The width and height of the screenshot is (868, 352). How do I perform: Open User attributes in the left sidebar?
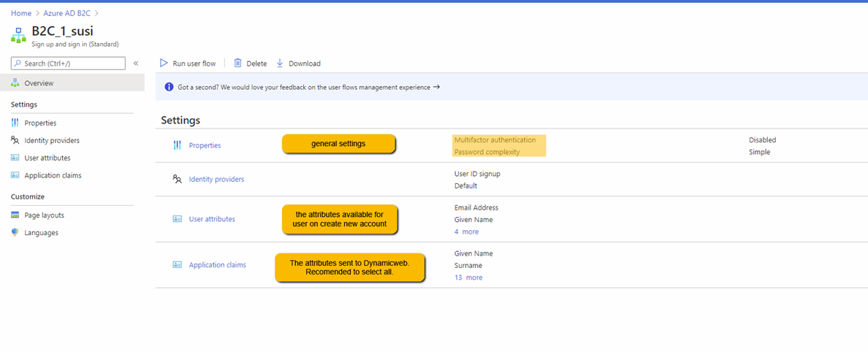coord(47,158)
